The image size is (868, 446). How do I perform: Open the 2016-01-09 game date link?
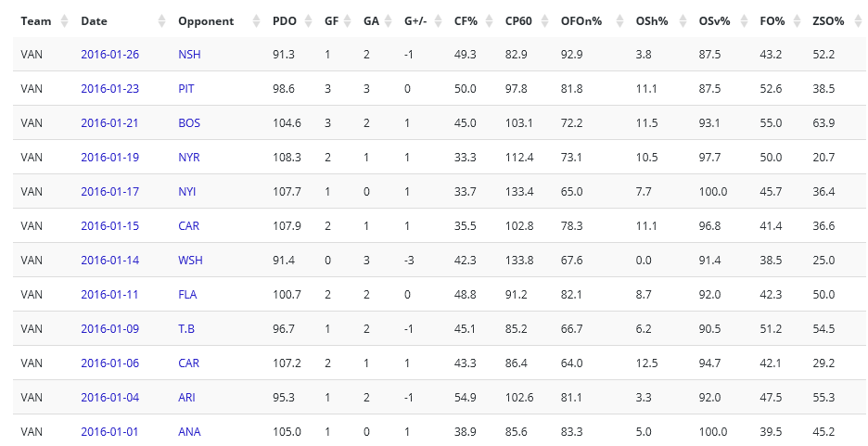[109, 329]
